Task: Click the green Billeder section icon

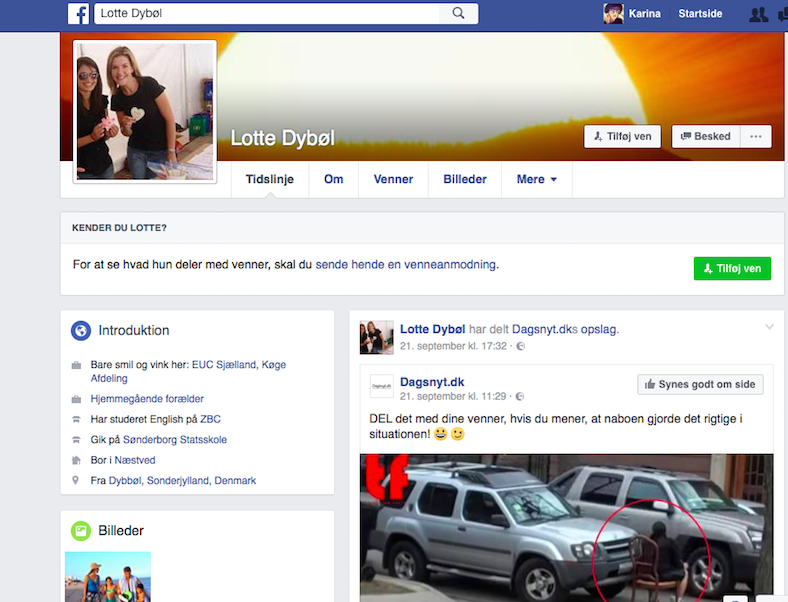Action: point(81,531)
